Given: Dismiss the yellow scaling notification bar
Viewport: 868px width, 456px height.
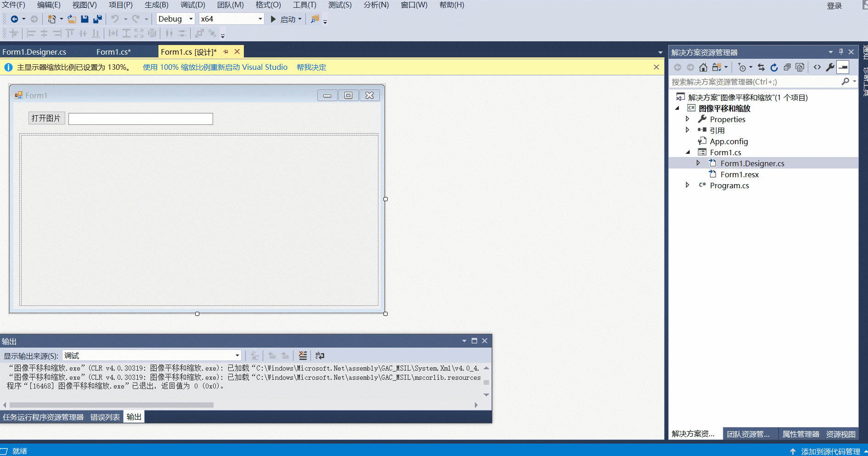Looking at the screenshot, I should click(x=656, y=67).
